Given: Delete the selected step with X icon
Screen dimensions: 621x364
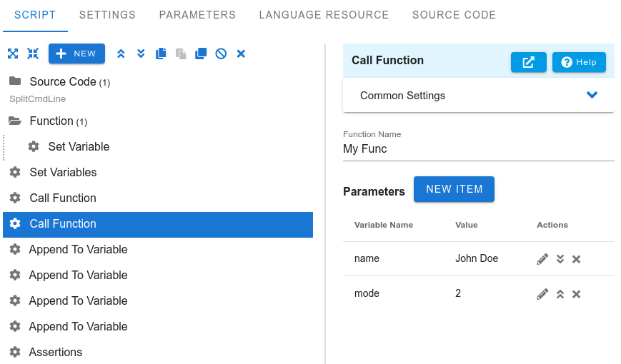Looking at the screenshot, I should (x=241, y=54).
